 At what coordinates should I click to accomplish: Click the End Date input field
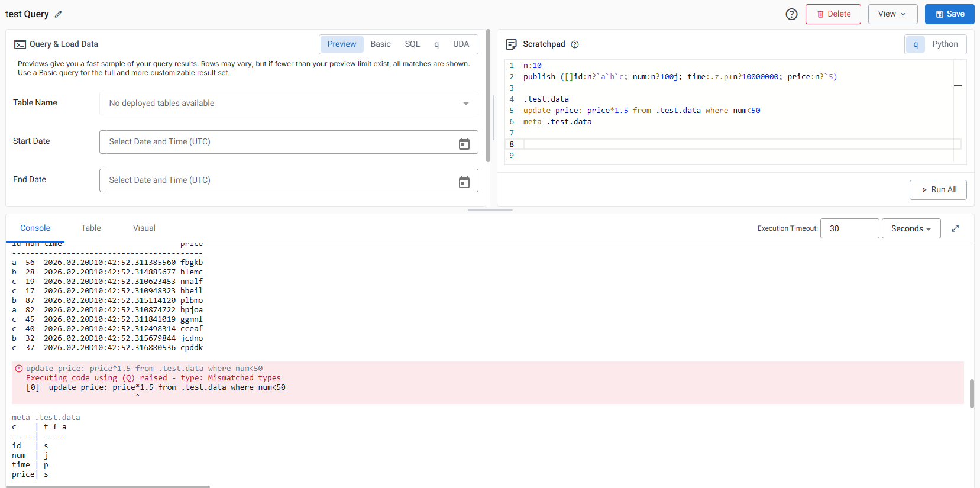pyautogui.click(x=289, y=180)
